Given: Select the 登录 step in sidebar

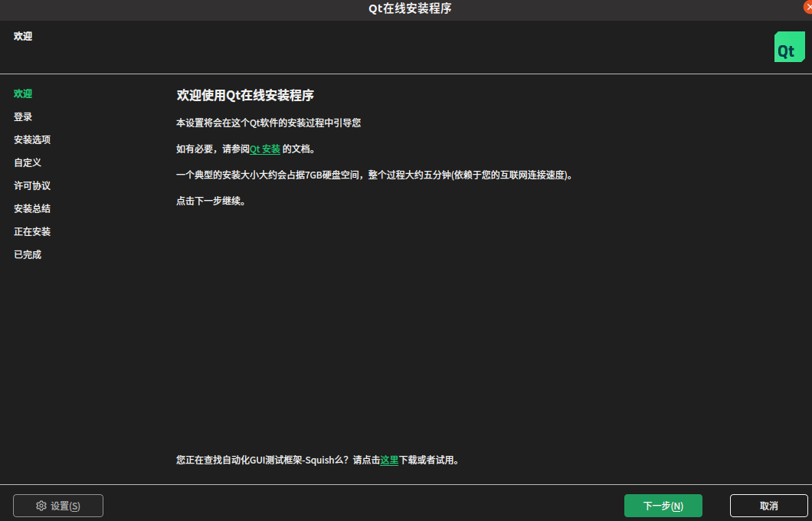Looking at the screenshot, I should tap(23, 116).
